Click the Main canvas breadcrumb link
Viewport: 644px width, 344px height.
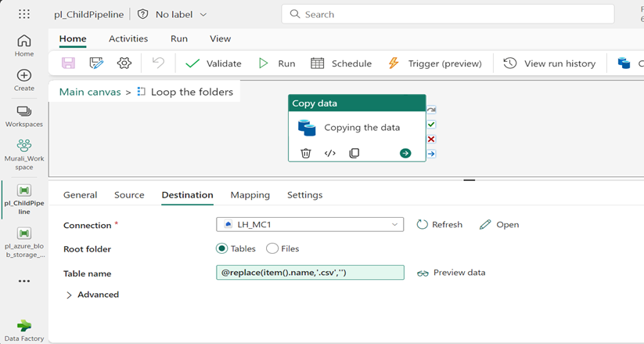click(x=90, y=92)
